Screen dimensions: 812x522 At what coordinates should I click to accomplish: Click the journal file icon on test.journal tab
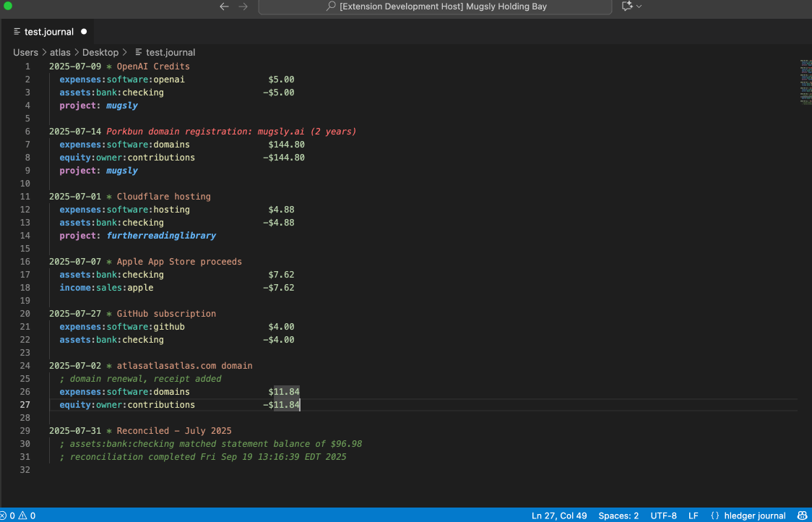(x=16, y=31)
